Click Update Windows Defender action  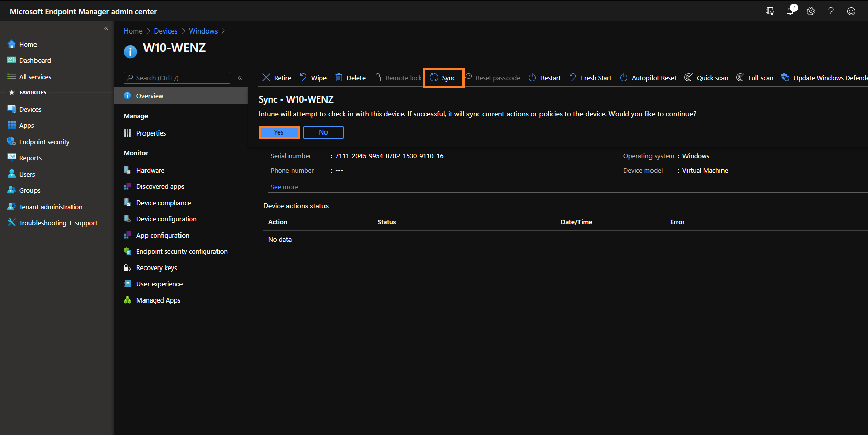(x=824, y=78)
